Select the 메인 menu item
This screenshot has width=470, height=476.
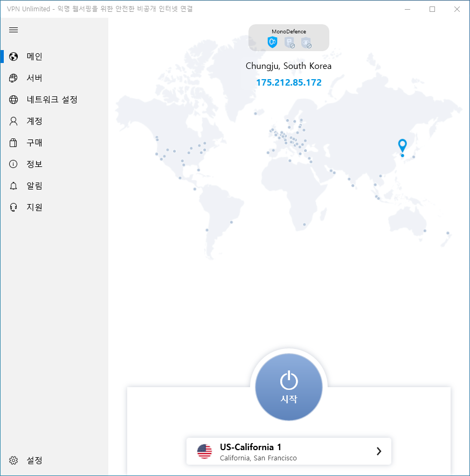coord(54,57)
